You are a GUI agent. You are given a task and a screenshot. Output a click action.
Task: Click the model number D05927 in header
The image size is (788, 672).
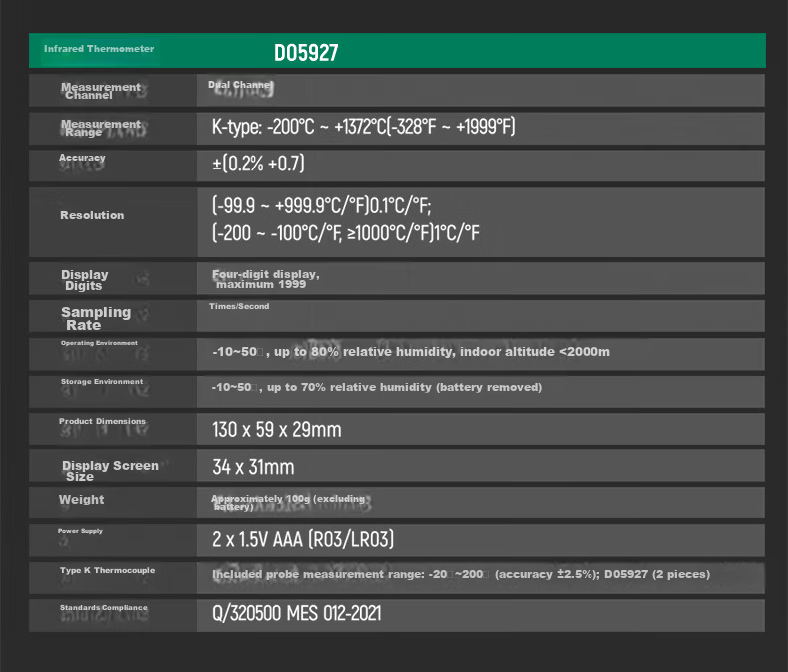(x=306, y=53)
